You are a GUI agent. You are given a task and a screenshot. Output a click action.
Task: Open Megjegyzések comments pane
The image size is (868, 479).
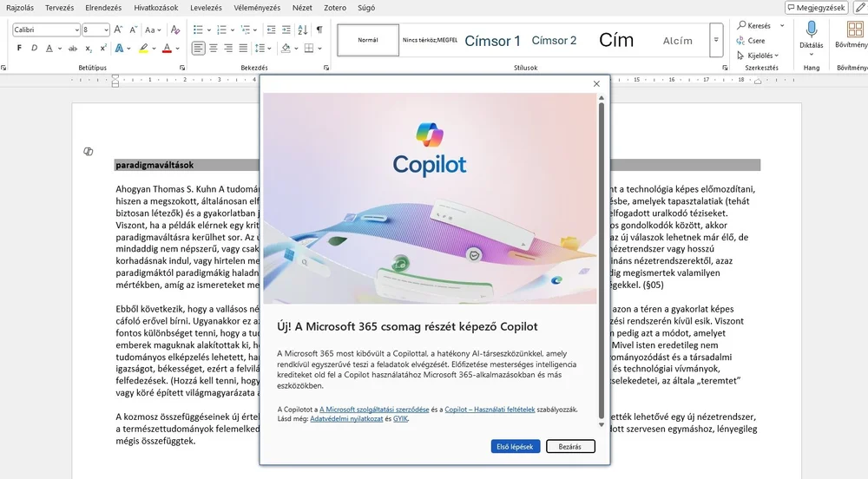click(x=817, y=8)
